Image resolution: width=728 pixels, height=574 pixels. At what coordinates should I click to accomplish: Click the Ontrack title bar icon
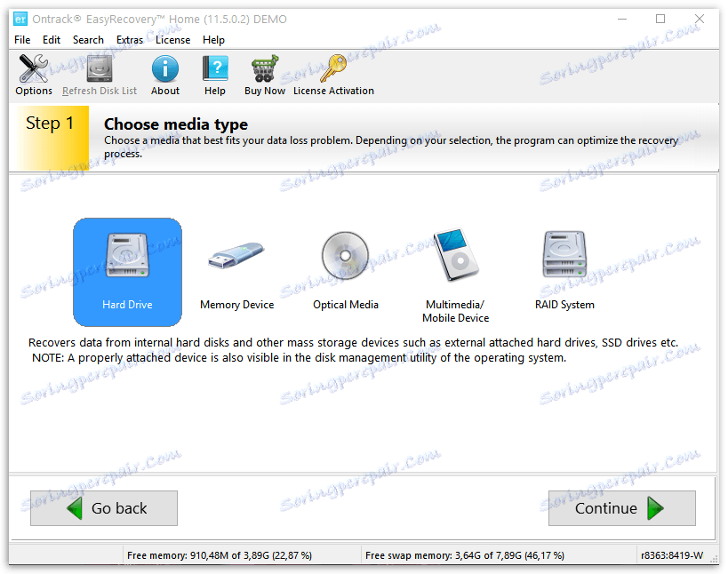coord(20,18)
